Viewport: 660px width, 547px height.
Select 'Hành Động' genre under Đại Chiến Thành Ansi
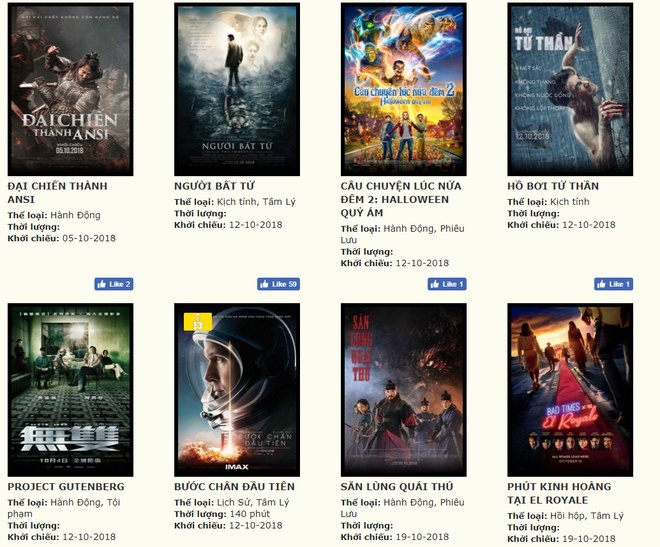75,215
